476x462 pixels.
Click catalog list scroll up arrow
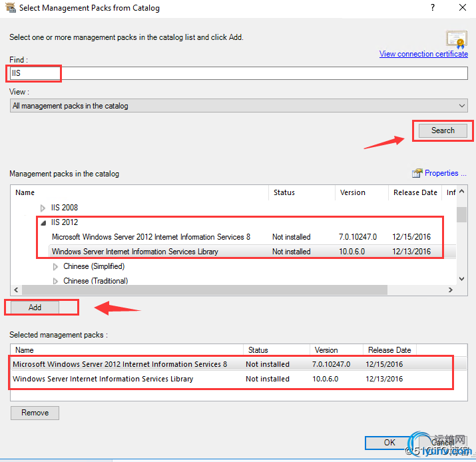pyautogui.click(x=462, y=191)
